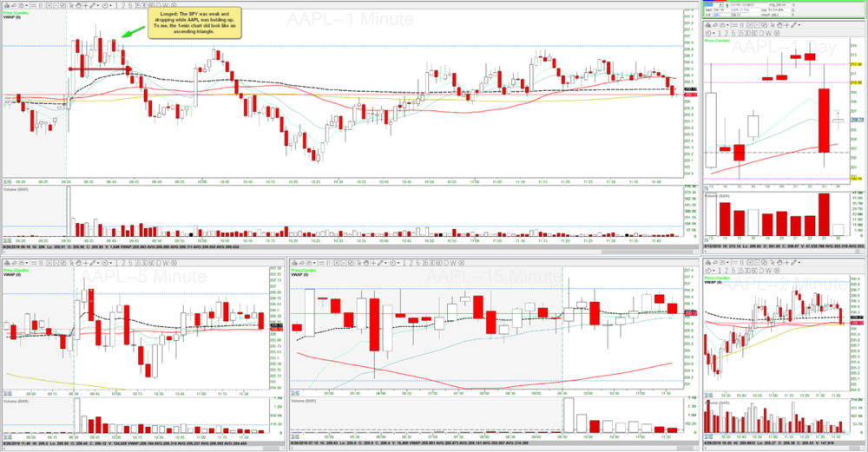The height and width of the screenshot is (452, 868).
Task: Select 1 minute timeframe in 1 Day chart
Action: tap(720, 33)
